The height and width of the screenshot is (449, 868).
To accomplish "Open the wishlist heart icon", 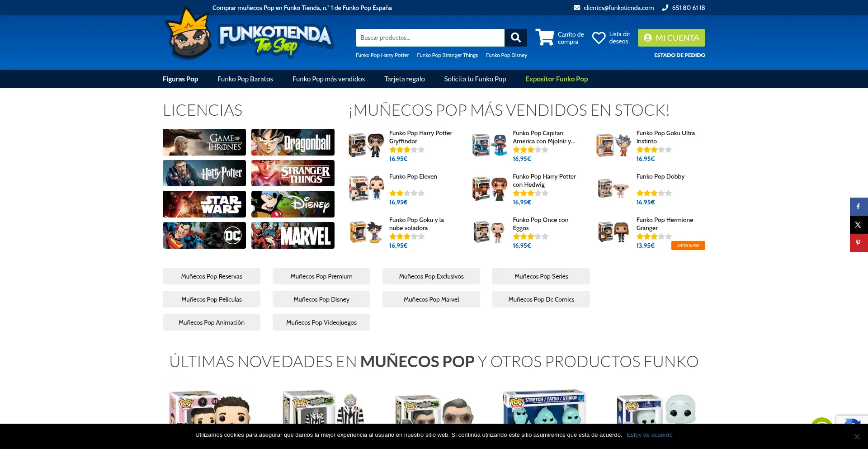I will (599, 38).
